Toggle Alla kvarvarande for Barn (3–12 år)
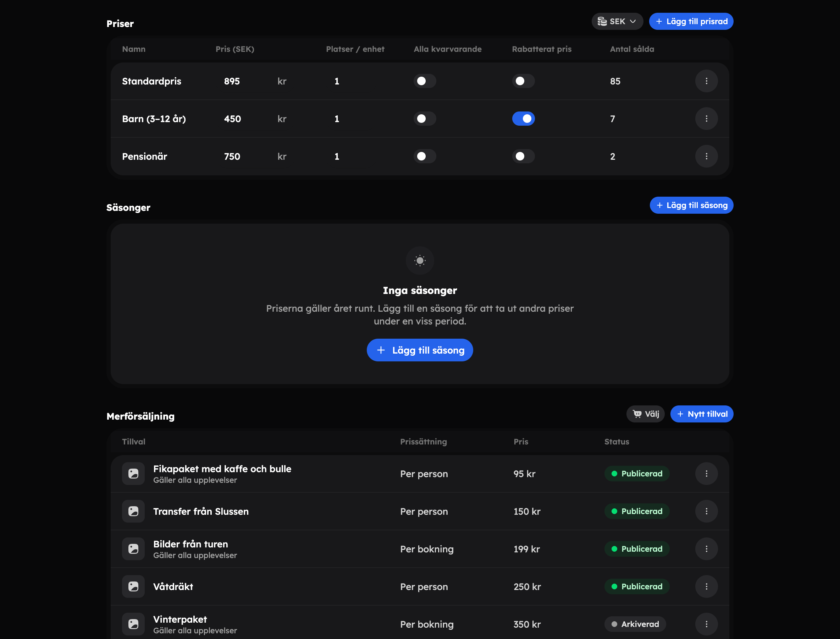The image size is (840, 639). coord(425,119)
